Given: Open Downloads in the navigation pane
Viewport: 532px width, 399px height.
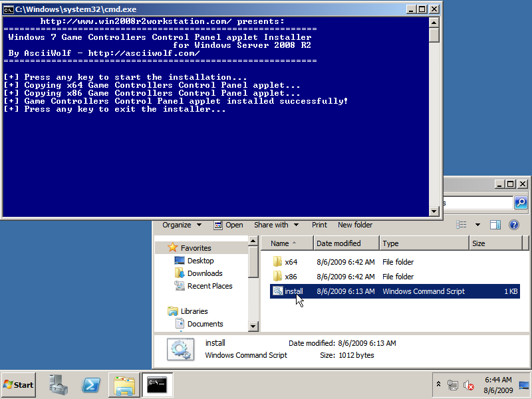Looking at the screenshot, I should pyautogui.click(x=205, y=273).
